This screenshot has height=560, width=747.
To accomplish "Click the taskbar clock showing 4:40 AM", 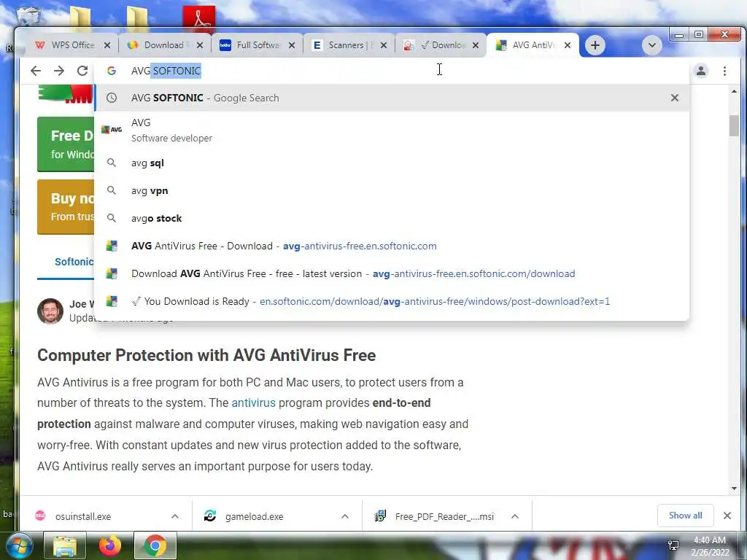I will [710, 546].
